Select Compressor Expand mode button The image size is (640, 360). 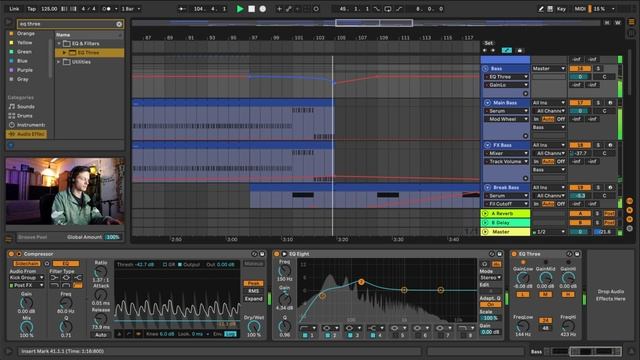[253, 299]
